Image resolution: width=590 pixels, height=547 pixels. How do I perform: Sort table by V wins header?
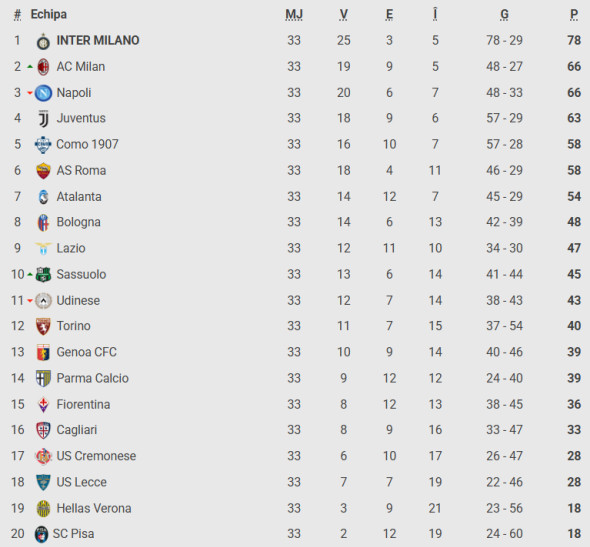point(343,14)
